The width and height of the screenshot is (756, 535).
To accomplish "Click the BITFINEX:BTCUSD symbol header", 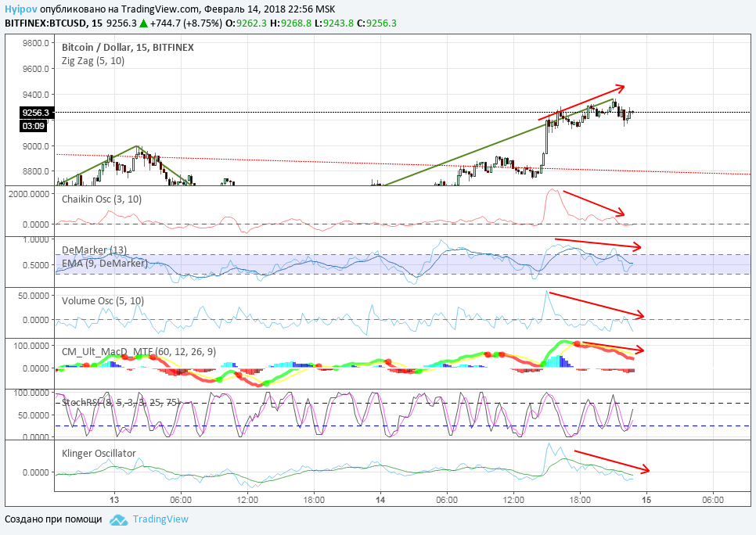I will click(x=46, y=23).
